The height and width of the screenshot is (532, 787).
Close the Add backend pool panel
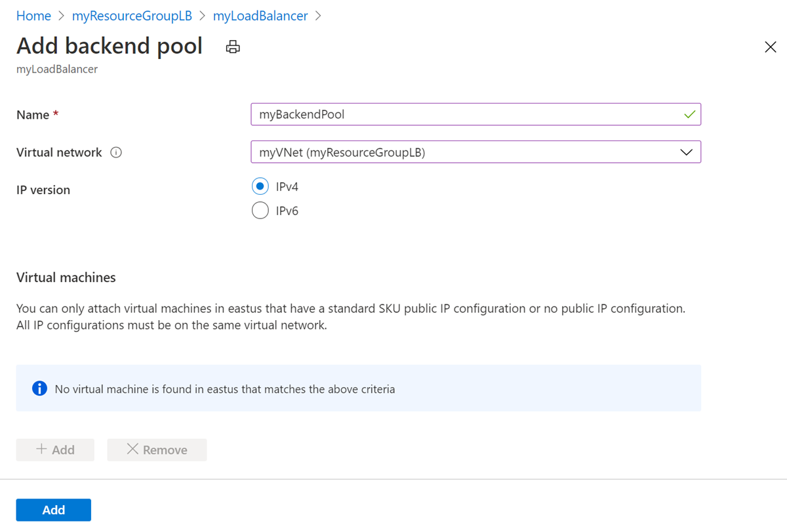tap(771, 47)
